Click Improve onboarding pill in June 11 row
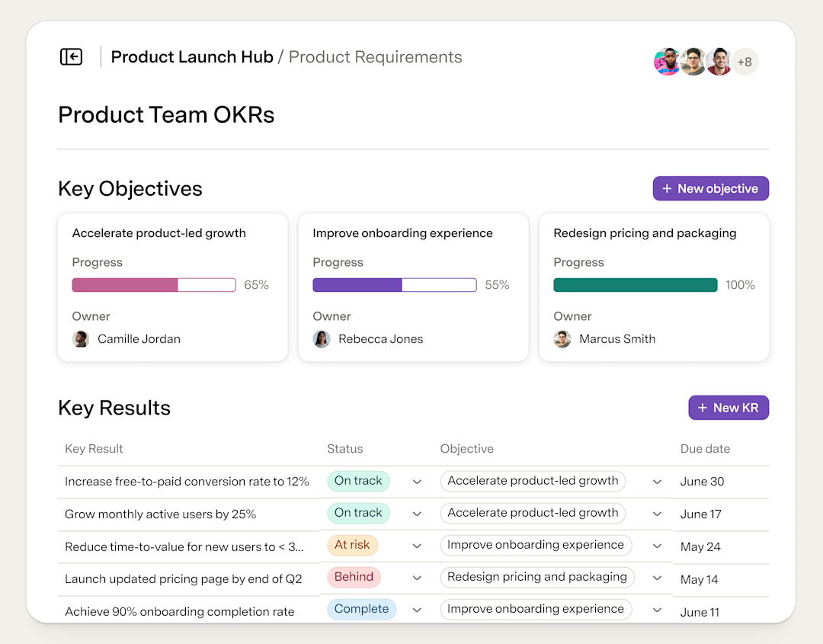The height and width of the screenshot is (644, 823). click(x=536, y=609)
